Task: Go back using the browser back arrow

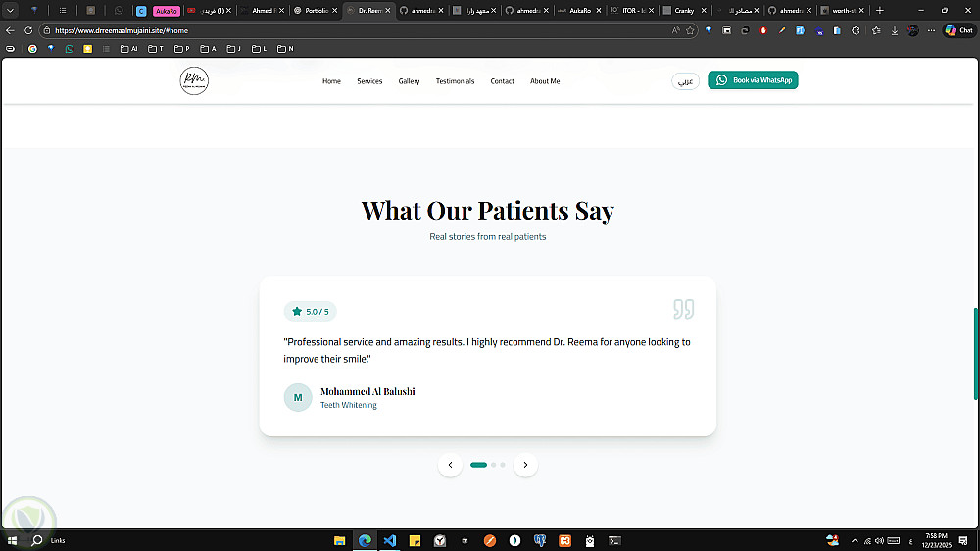Action: pyautogui.click(x=10, y=30)
